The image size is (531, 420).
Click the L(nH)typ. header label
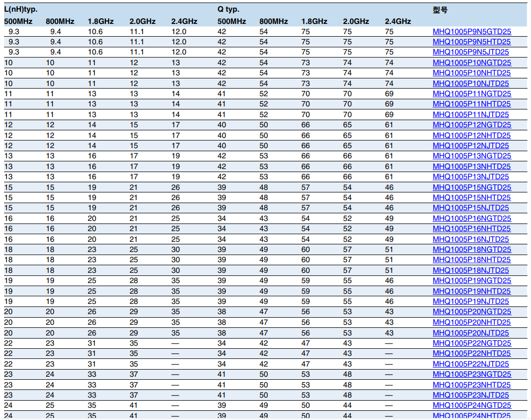point(21,10)
